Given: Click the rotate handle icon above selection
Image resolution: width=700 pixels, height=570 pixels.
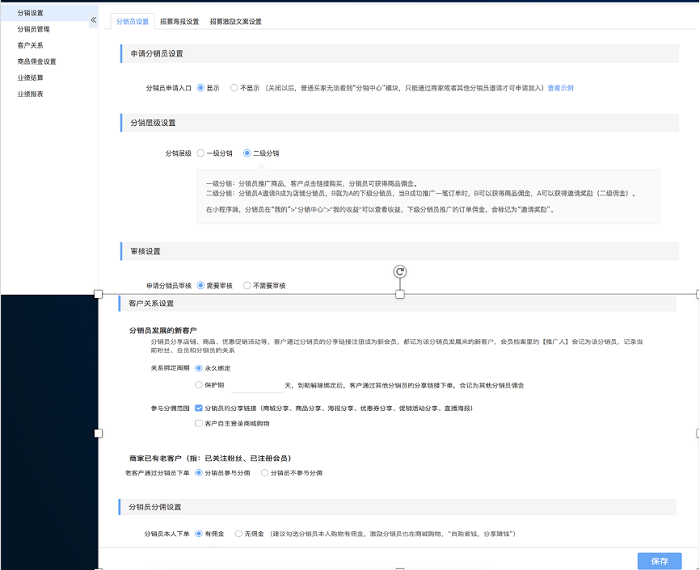Looking at the screenshot, I should click(400, 271).
